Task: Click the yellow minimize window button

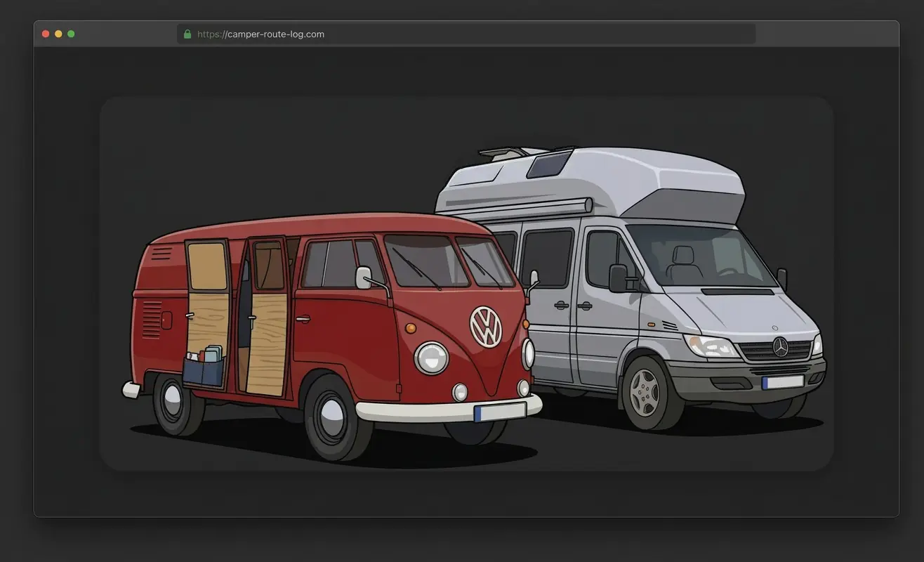Action: [58, 34]
